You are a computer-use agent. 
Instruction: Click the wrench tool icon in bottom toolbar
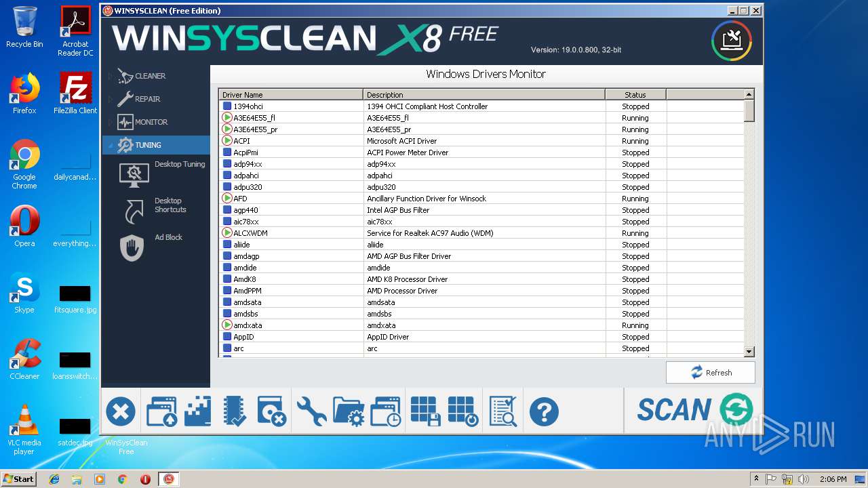[311, 411]
